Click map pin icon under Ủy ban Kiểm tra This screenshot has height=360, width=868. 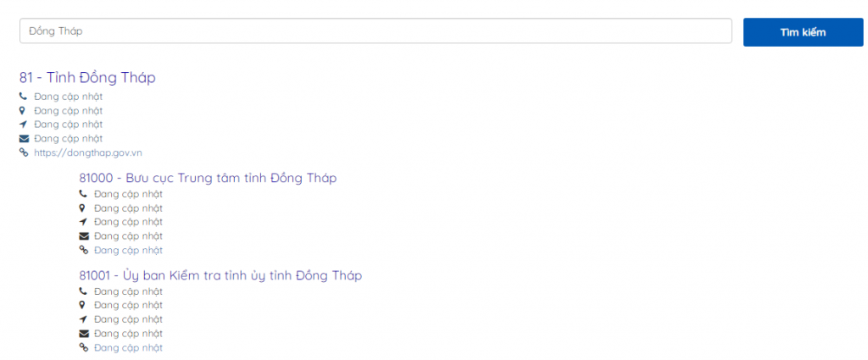pyautogui.click(x=82, y=305)
